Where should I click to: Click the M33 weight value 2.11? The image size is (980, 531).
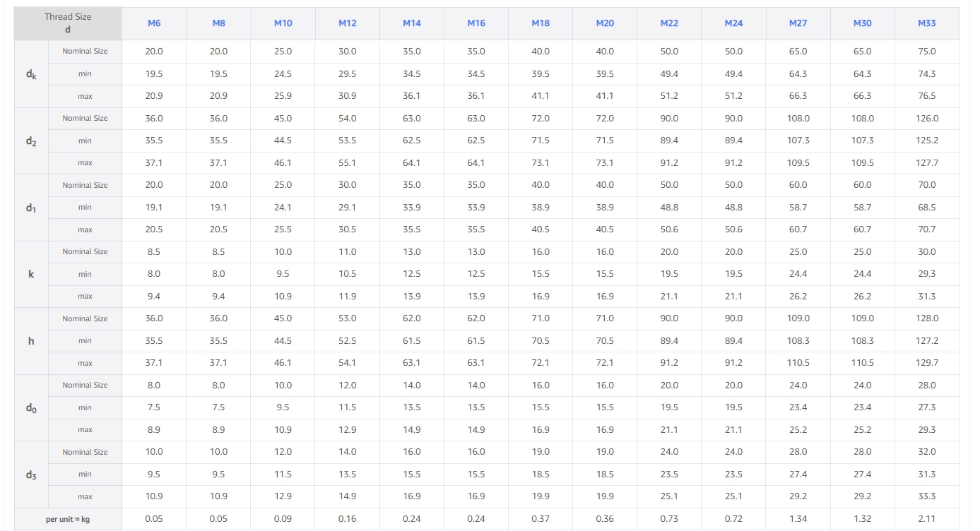coord(926,519)
